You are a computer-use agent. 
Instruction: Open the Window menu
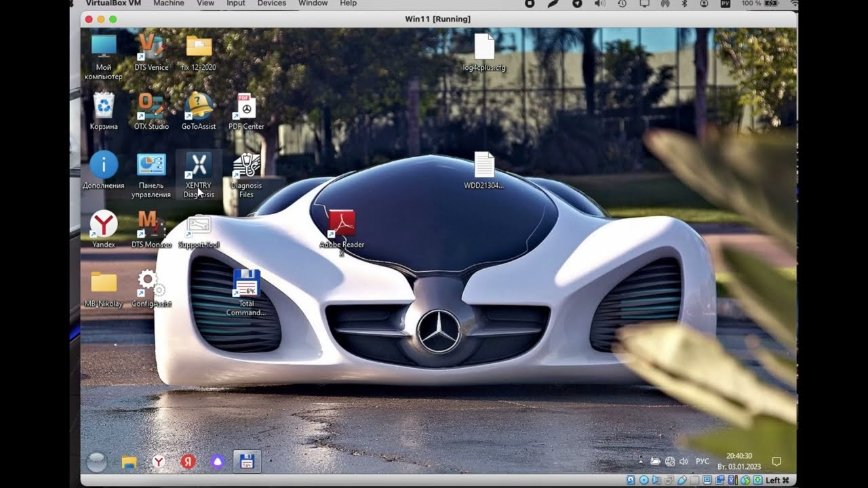(x=313, y=3)
